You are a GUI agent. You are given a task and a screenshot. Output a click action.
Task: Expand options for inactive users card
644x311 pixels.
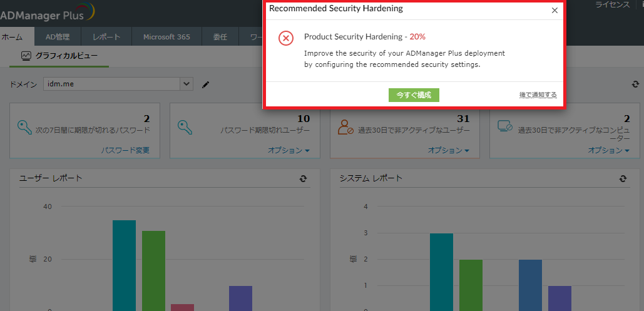pos(449,150)
